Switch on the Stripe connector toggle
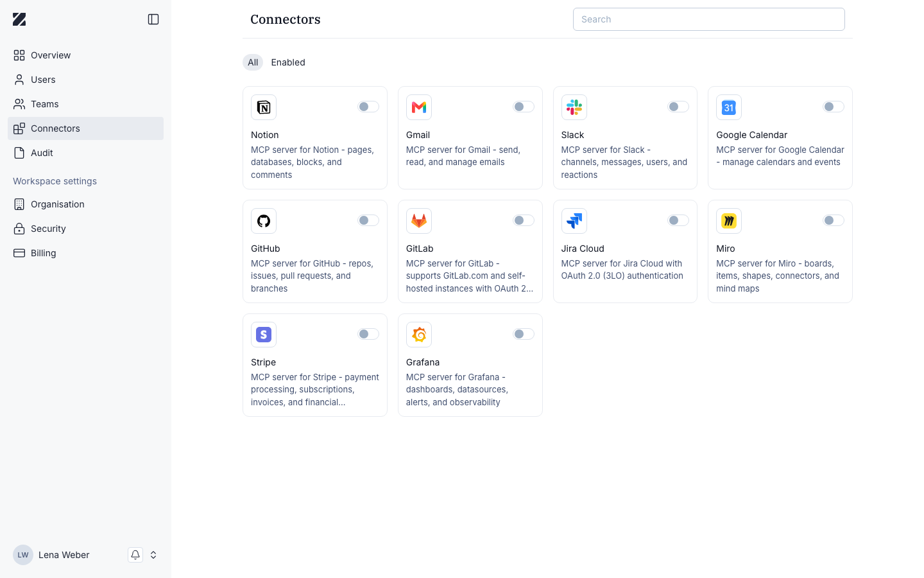 click(x=368, y=334)
